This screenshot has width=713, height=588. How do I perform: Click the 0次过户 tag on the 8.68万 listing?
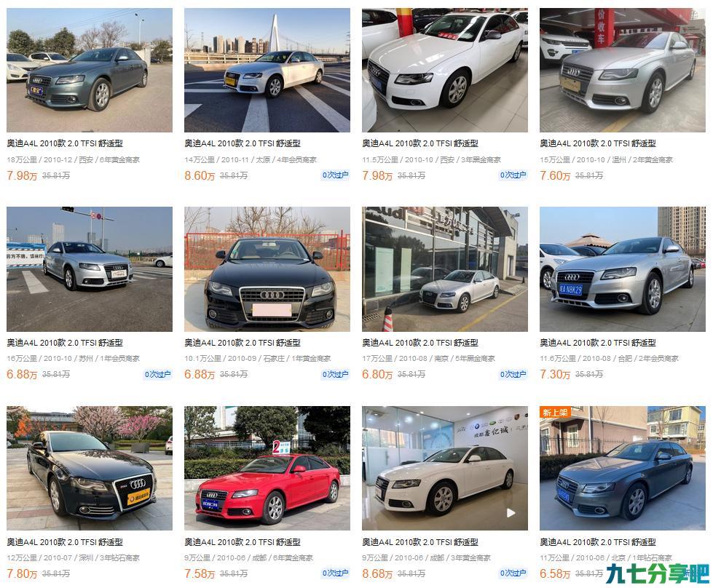[513, 573]
